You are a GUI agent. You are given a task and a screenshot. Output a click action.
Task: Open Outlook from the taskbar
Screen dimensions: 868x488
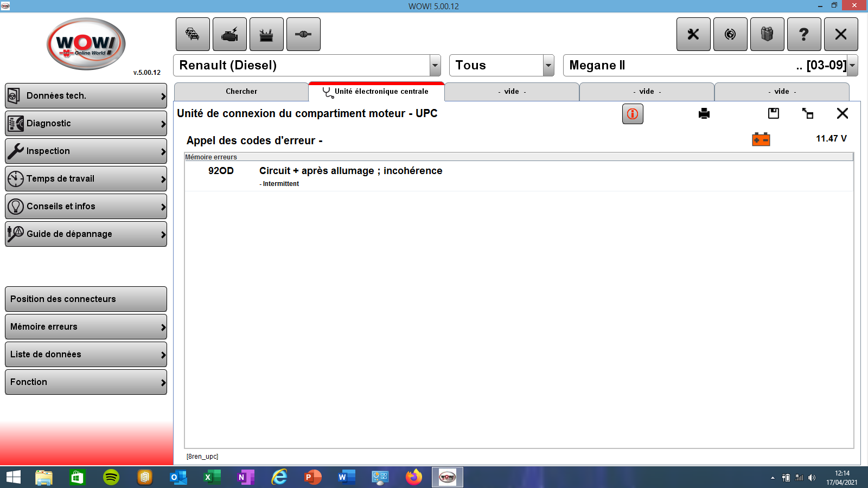178,477
